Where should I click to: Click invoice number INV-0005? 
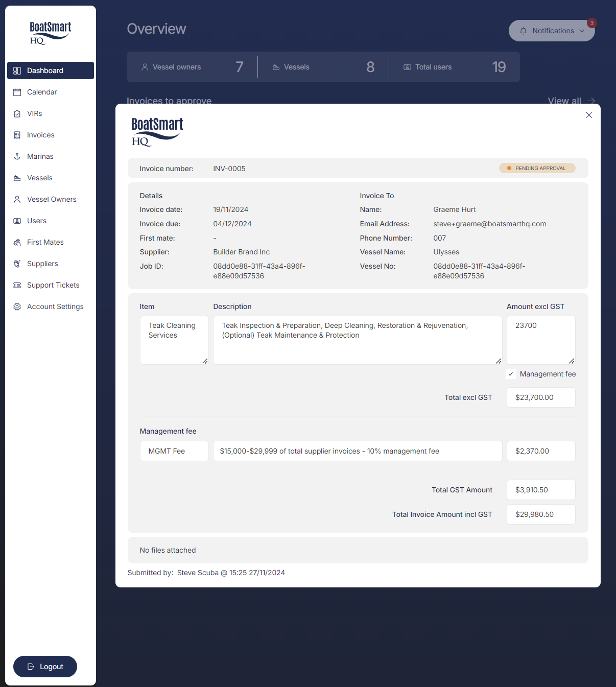coord(229,169)
